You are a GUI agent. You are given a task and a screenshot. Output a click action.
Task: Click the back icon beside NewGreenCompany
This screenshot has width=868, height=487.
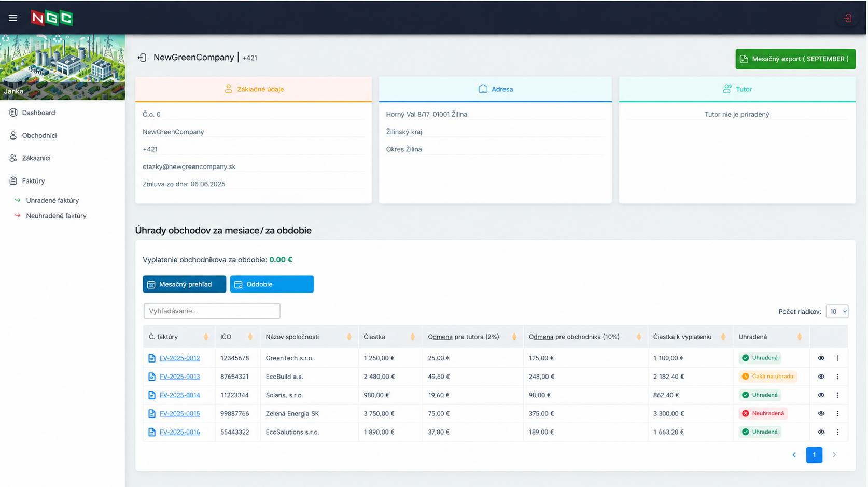(x=142, y=58)
